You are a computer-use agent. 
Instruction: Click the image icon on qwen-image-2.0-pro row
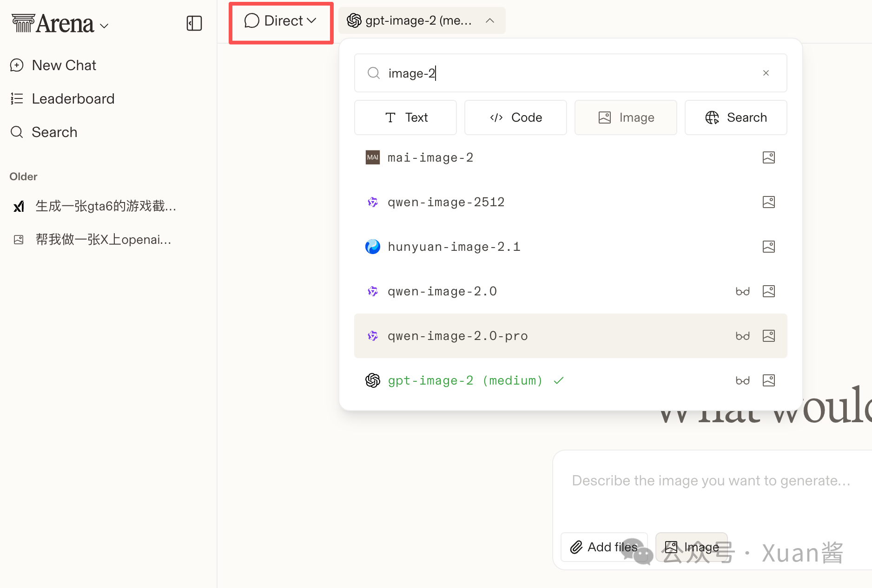click(x=769, y=336)
